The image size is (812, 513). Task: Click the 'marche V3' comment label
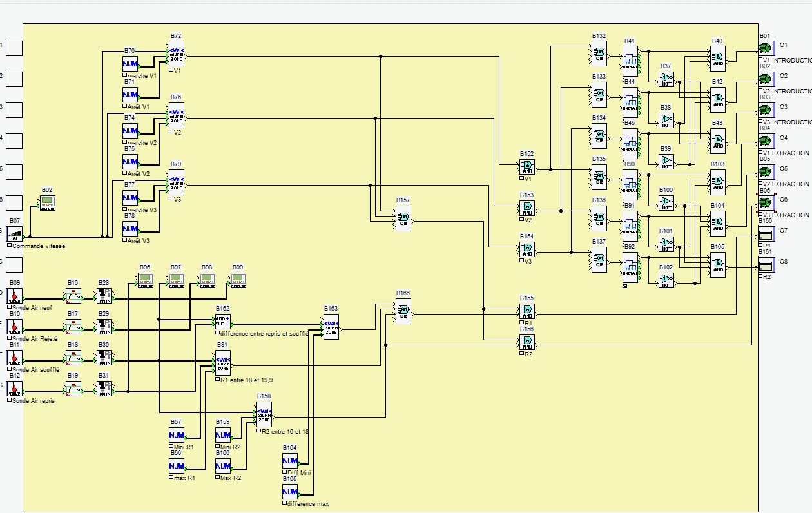pyautogui.click(x=142, y=209)
